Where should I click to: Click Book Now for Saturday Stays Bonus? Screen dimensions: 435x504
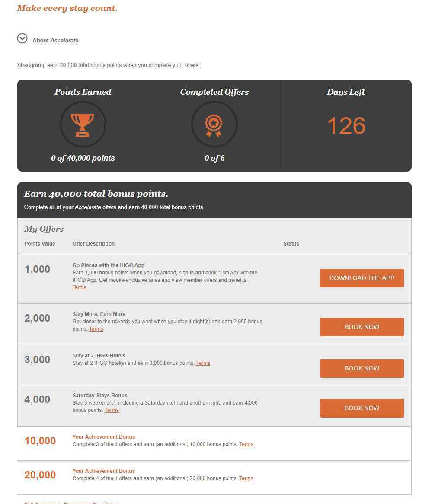point(361,408)
